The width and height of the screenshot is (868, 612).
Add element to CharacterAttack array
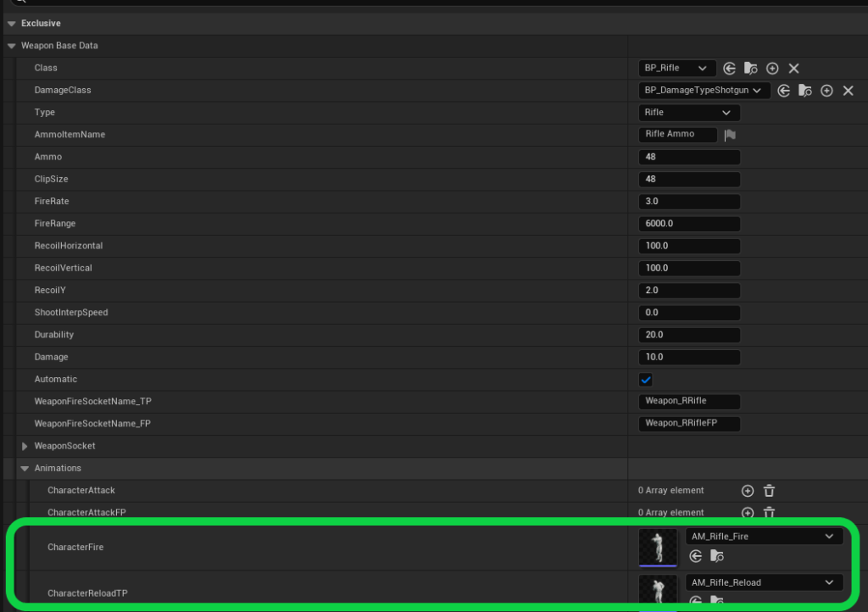pos(748,491)
